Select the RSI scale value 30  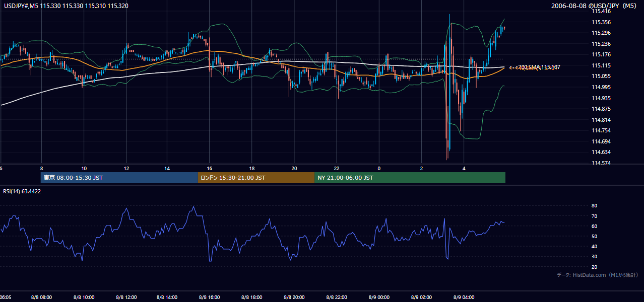point(595,256)
